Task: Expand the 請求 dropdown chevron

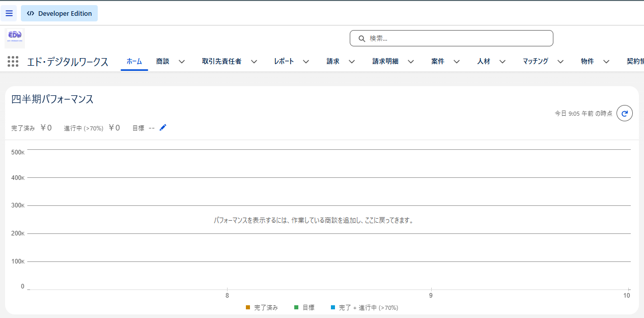Action: point(352,62)
